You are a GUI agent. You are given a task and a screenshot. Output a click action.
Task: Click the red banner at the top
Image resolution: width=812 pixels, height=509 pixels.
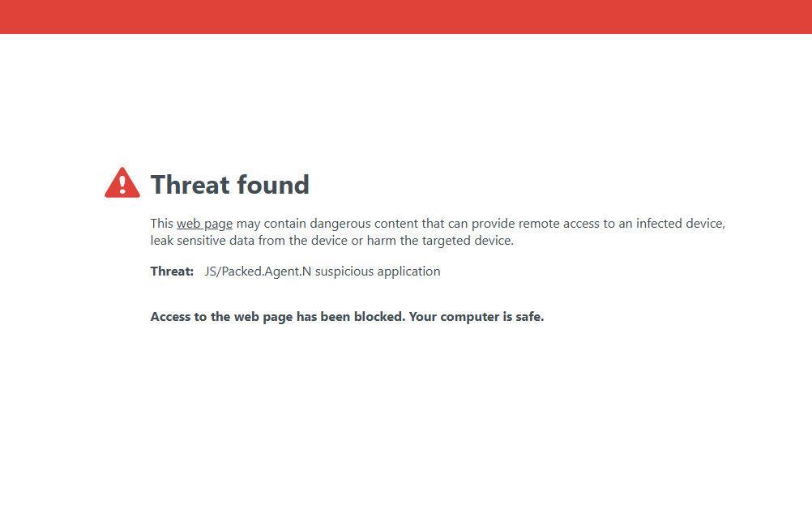coord(406,17)
